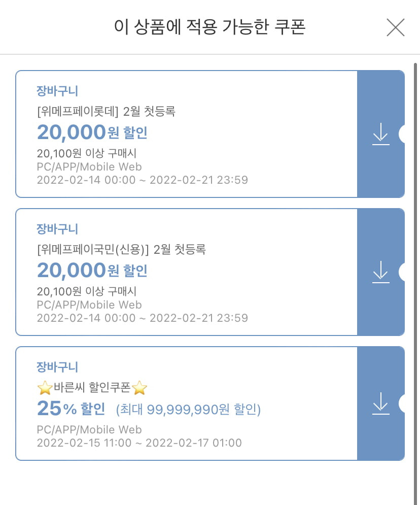Click the right star after 바른씨 할인쿠폰
The image size is (420, 505).
[x=139, y=387]
